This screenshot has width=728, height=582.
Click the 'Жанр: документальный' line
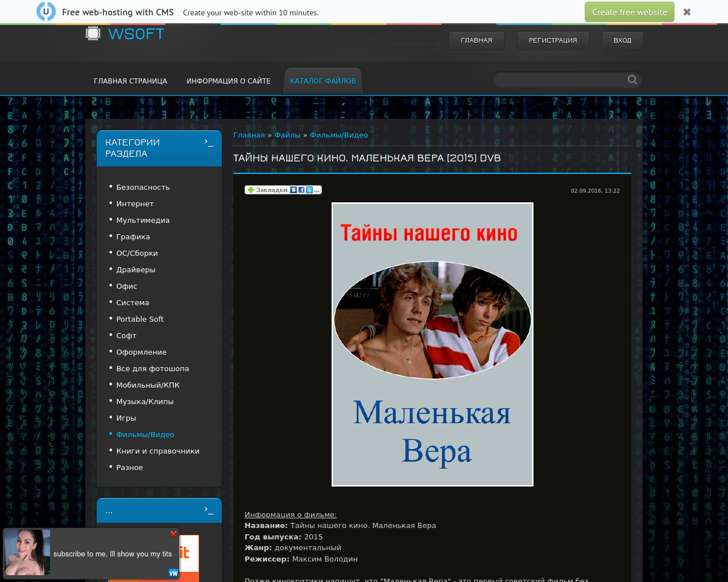click(293, 548)
